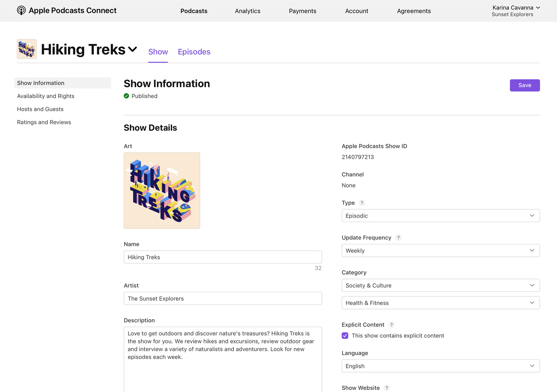The height and width of the screenshot is (392, 557).
Task: Open the English language dropdown
Action: [x=441, y=366]
